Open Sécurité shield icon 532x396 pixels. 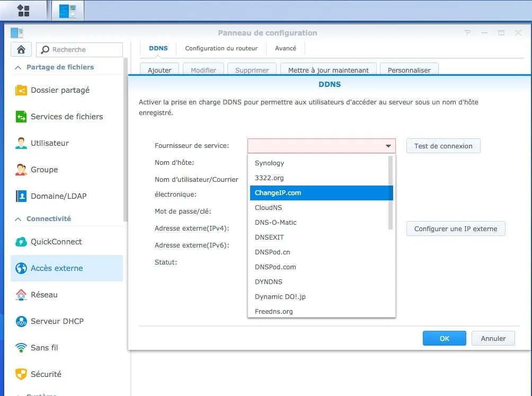point(21,374)
